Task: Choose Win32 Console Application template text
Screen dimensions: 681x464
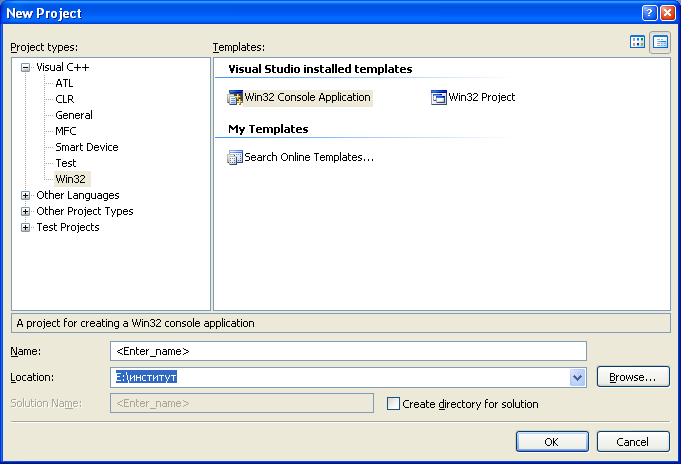Action: click(x=307, y=97)
